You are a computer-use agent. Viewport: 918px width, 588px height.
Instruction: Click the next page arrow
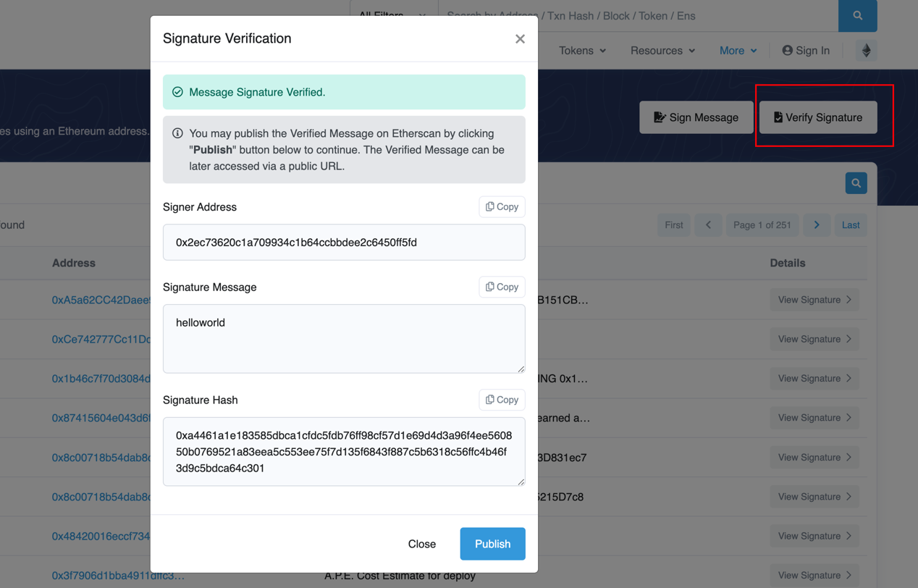coord(817,225)
